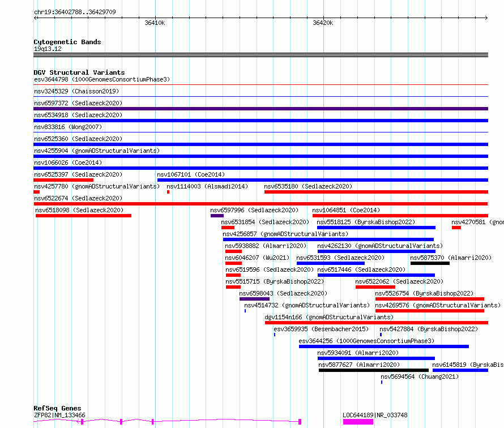The height and width of the screenshot is (428, 504).
Task: Select the nsv5515715 ByrskaBishop2022 label
Action: (275, 281)
